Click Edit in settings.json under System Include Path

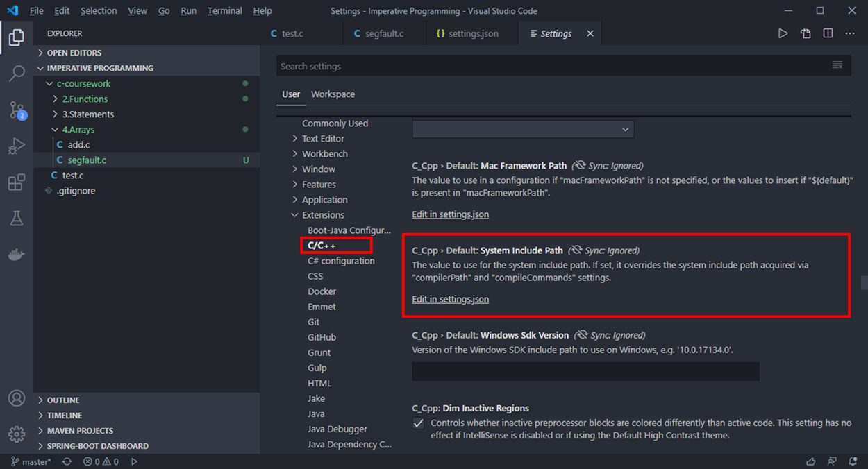450,299
